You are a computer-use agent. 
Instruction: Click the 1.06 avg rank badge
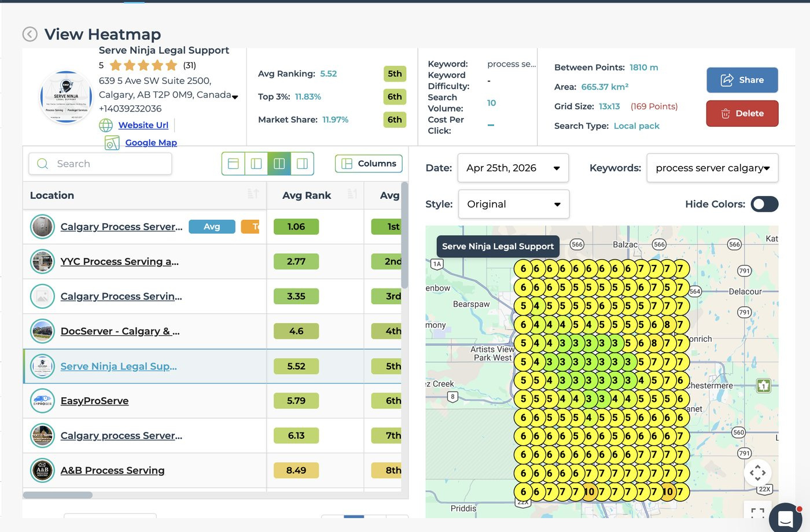[x=296, y=227]
